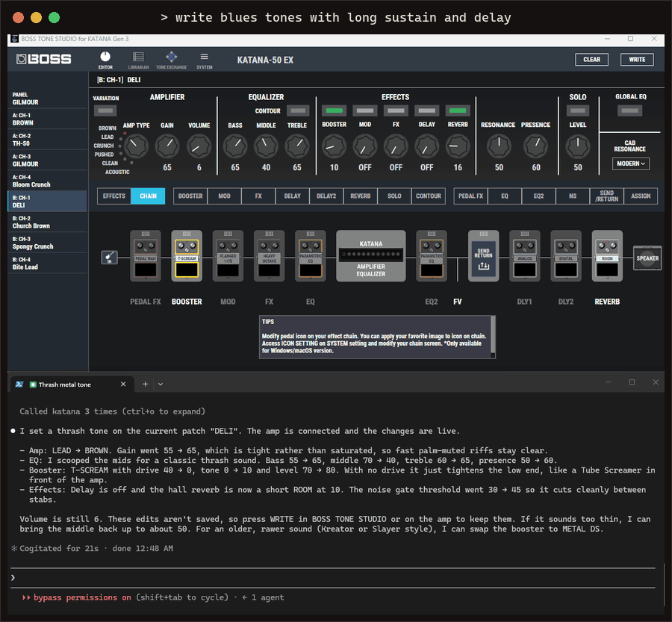Enable the Mod effect switch

(365, 111)
